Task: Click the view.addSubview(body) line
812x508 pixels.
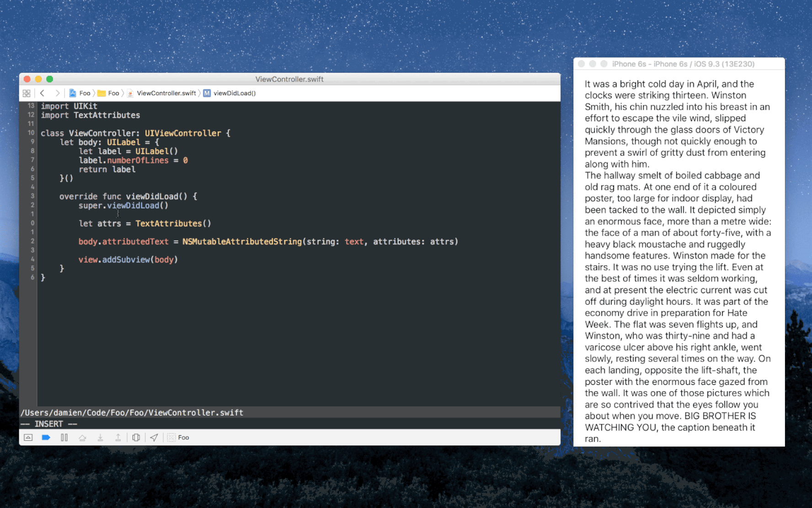Action: point(128,260)
